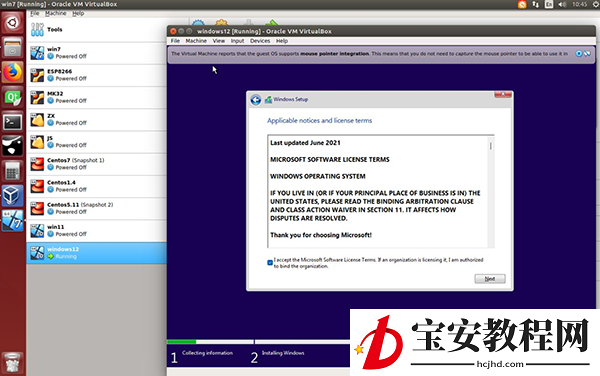
Task: Go back in Windows Setup wizard
Action: 256,100
